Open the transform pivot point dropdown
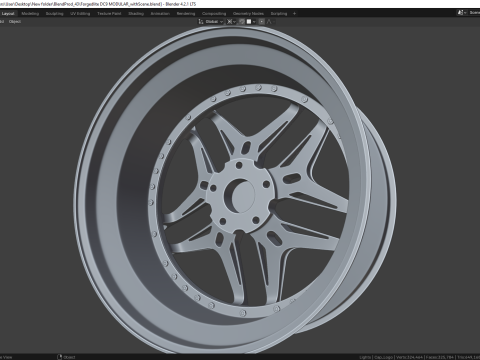This screenshot has height=360, width=480. coord(231,22)
